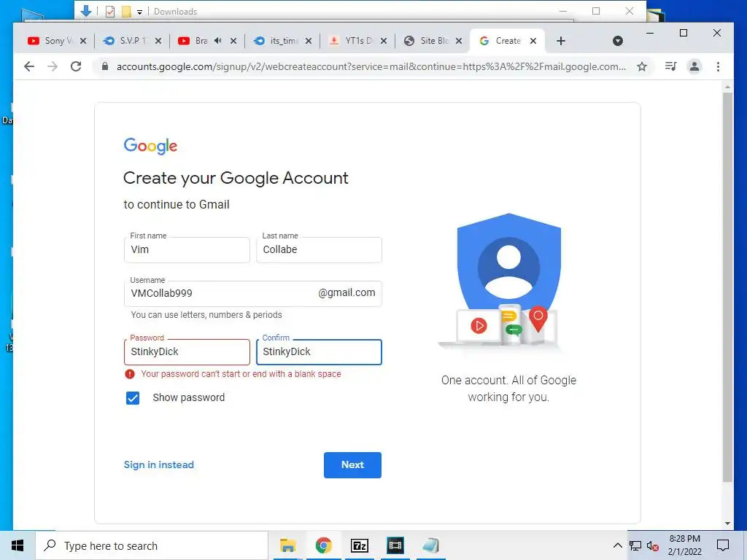This screenshot has width=747, height=560.
Task: Open the Action Center notifications icon
Action: click(723, 545)
